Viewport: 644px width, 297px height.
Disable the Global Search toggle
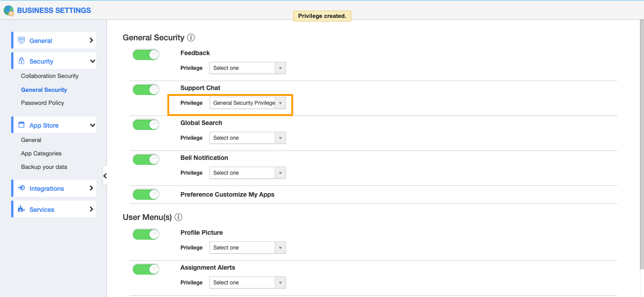(x=146, y=125)
